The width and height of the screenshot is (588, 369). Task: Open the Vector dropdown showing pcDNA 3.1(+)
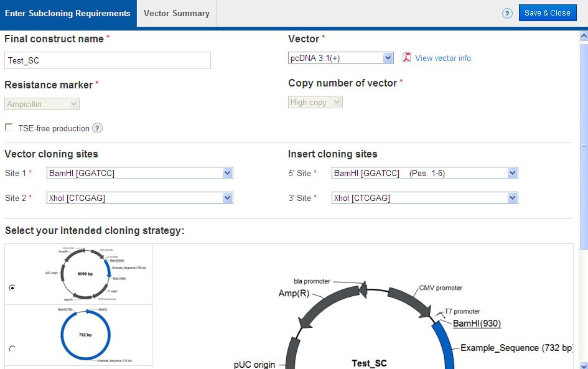[x=340, y=58]
